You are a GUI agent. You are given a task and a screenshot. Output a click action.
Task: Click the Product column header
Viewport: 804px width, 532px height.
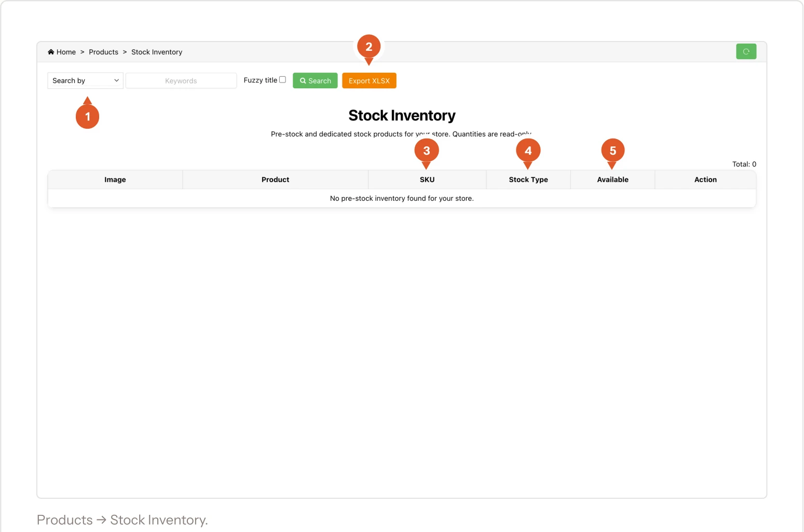275,180
